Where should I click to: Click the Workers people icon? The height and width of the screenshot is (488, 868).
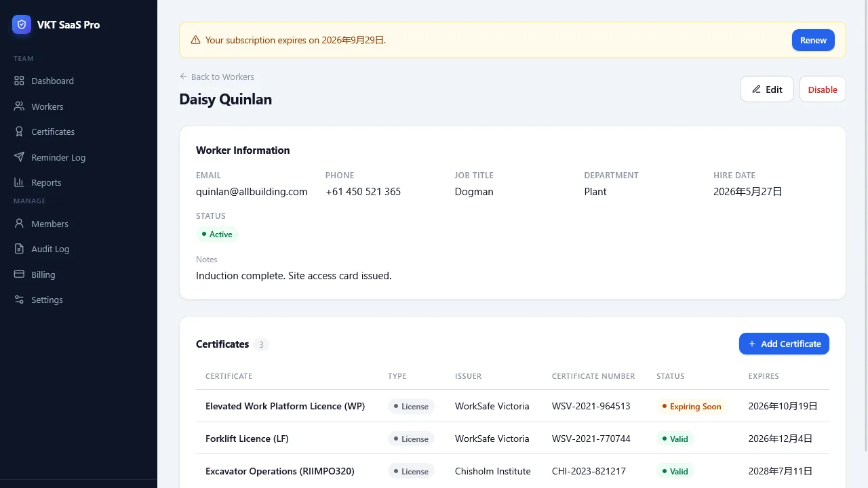pyautogui.click(x=19, y=106)
